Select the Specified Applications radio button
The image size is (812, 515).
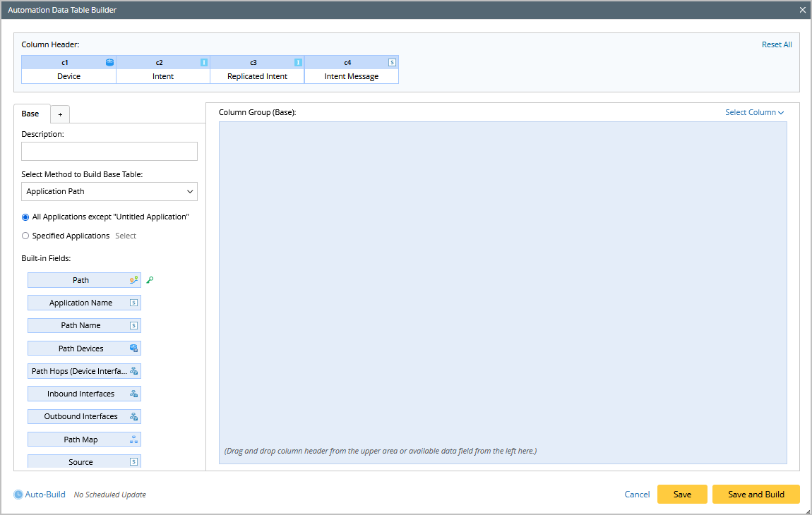point(25,236)
